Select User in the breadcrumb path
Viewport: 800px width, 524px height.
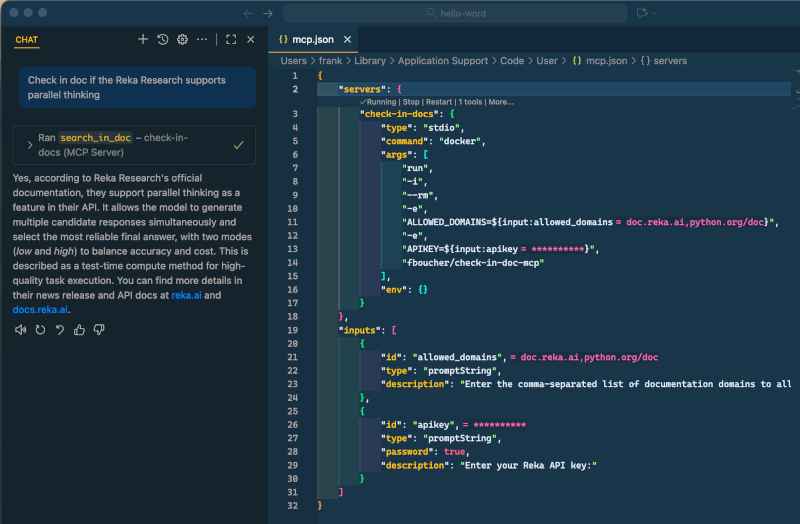546,61
